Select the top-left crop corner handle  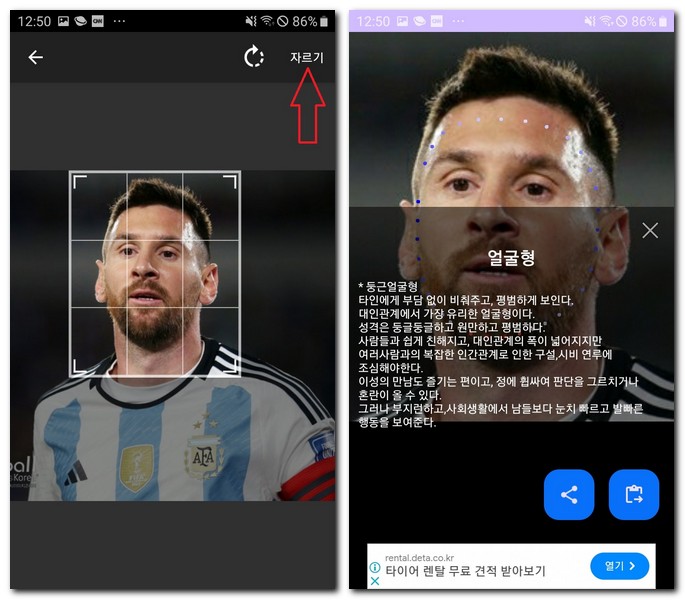click(x=80, y=181)
